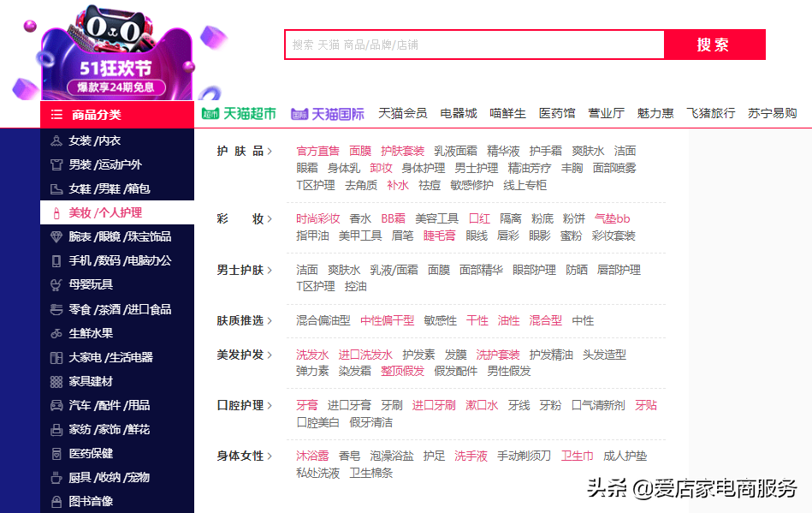Open the 漱口水 link
This screenshot has height=513, width=812.
(482, 406)
